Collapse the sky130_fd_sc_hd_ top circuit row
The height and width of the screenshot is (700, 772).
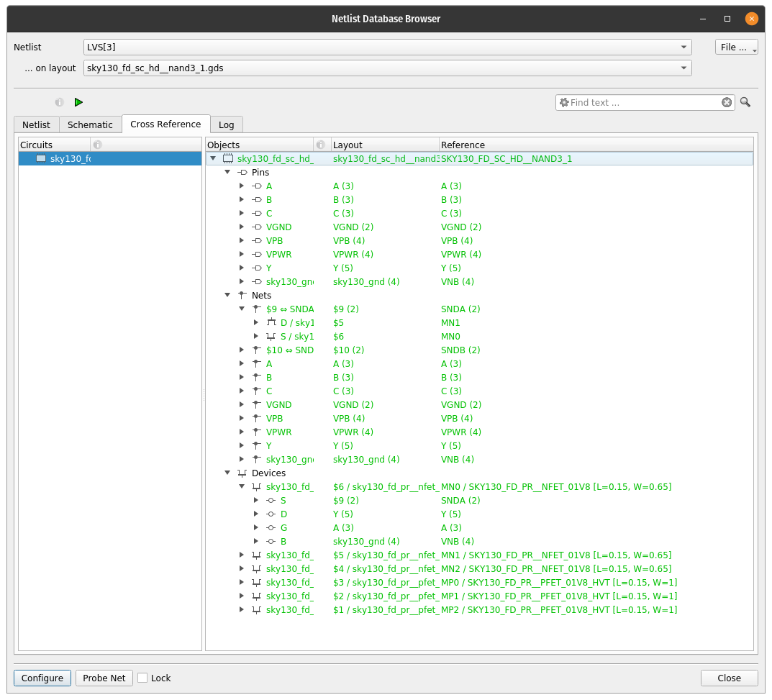coord(213,158)
